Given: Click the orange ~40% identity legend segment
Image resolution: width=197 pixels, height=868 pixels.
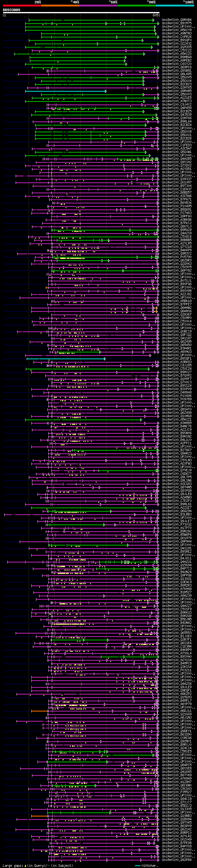Looking at the screenshot, I should point(60,6).
